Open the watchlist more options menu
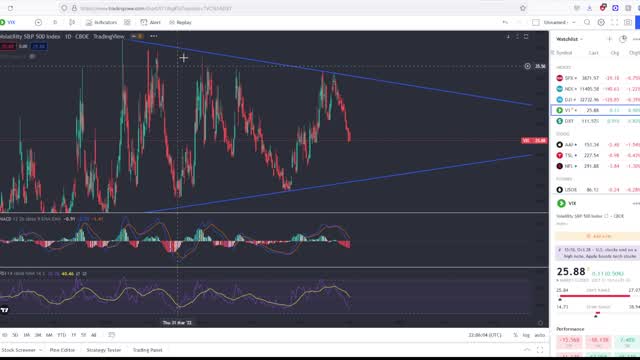This screenshot has width=640, height=360. (636, 39)
